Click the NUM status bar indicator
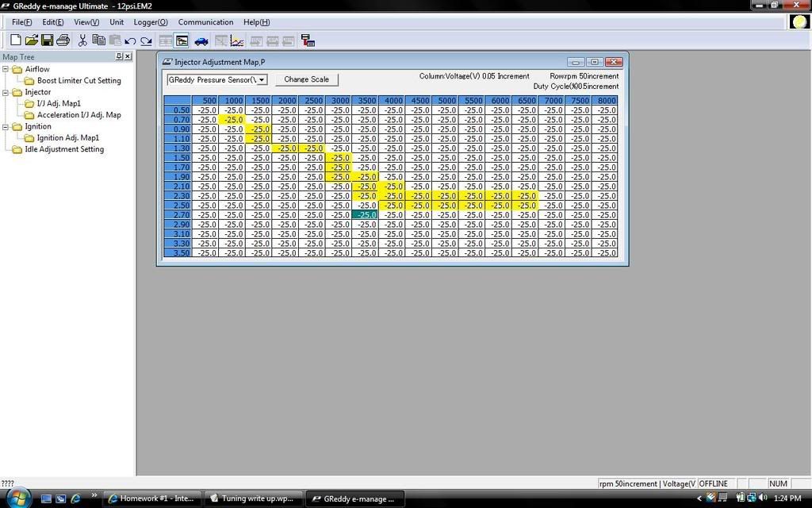This screenshot has width=812, height=508. [778, 483]
